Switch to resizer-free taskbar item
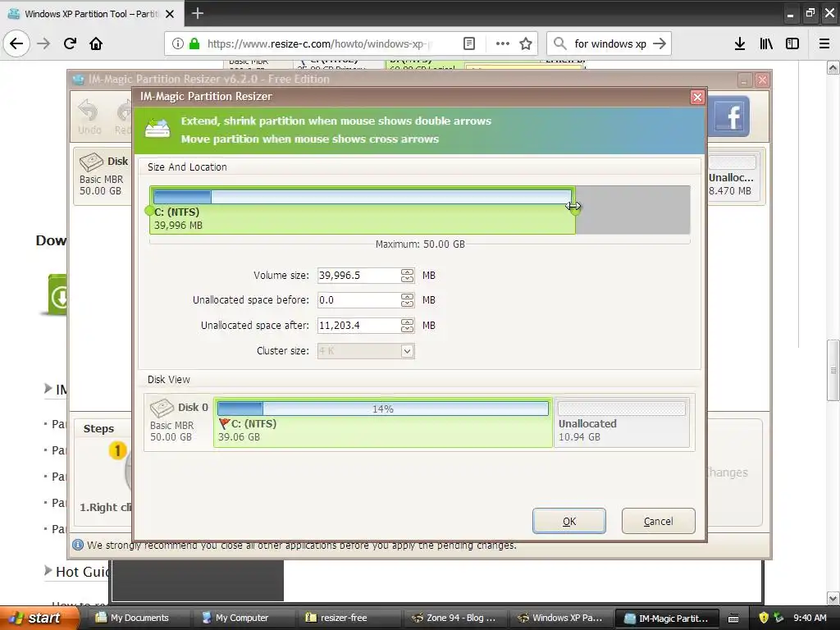 [336, 618]
